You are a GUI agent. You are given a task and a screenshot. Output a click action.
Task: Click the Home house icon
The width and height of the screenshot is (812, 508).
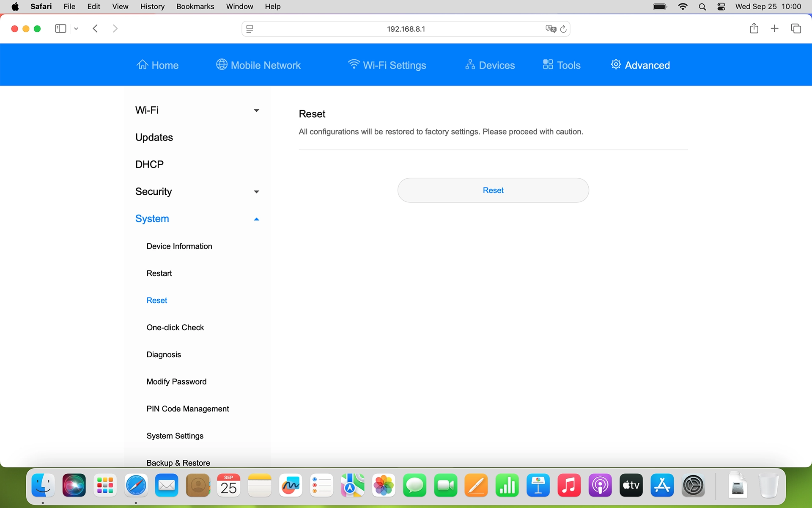143,64
